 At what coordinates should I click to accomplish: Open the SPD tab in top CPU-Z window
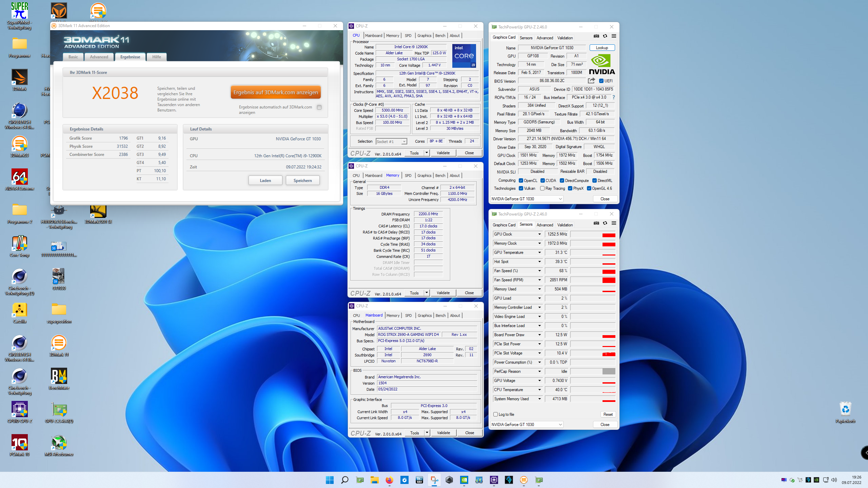[x=408, y=36]
